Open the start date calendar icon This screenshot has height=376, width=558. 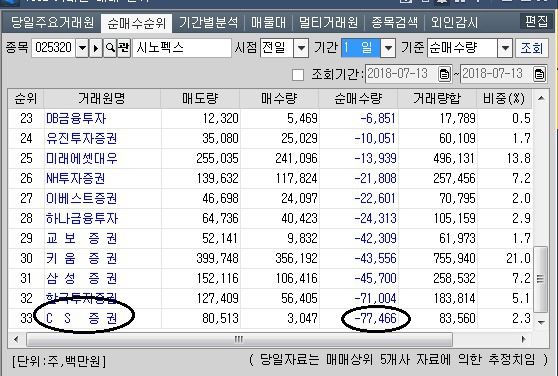point(444,74)
